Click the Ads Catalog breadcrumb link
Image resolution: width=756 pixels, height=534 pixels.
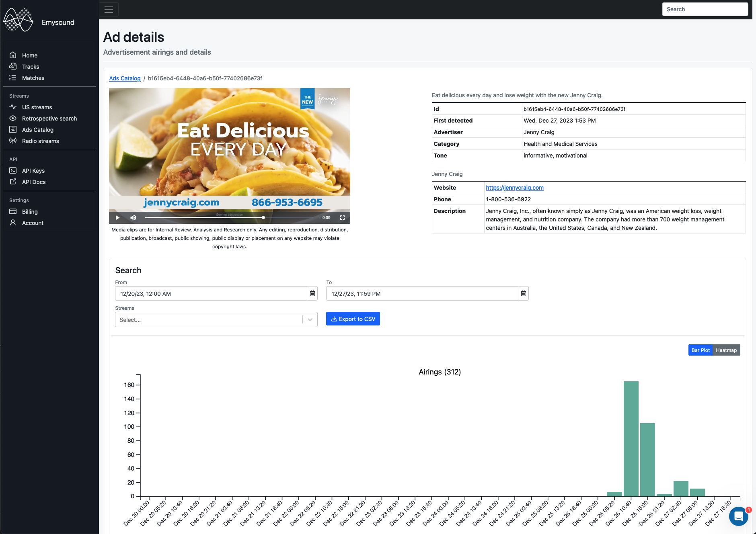(125, 78)
